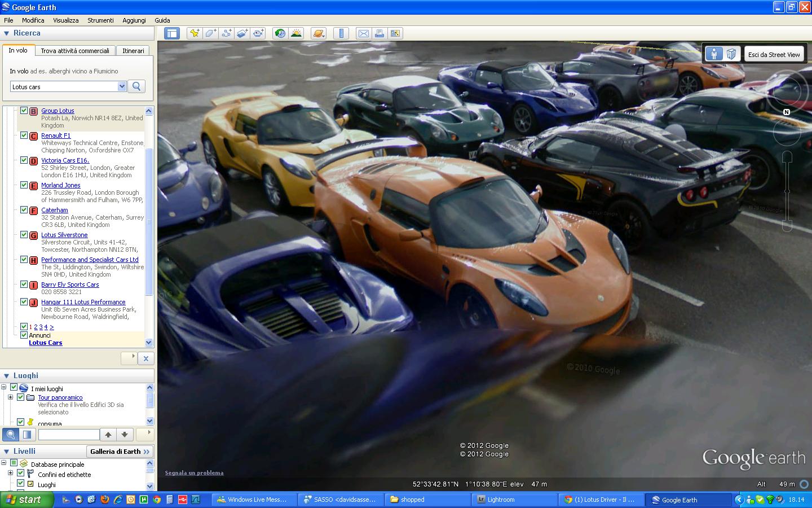Open Galleria di Earth button
The height and width of the screenshot is (508, 812).
[120, 452]
